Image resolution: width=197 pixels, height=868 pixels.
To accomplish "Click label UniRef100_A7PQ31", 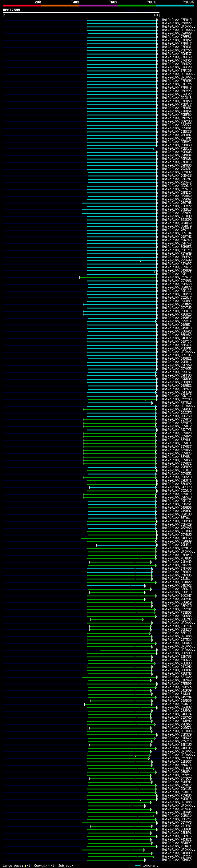I will [177, 47].
